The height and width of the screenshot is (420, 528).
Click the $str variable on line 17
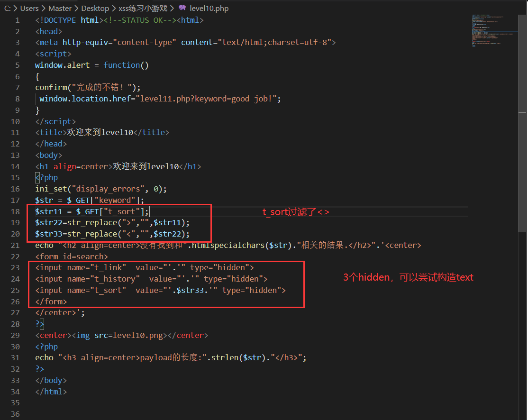[x=44, y=200]
